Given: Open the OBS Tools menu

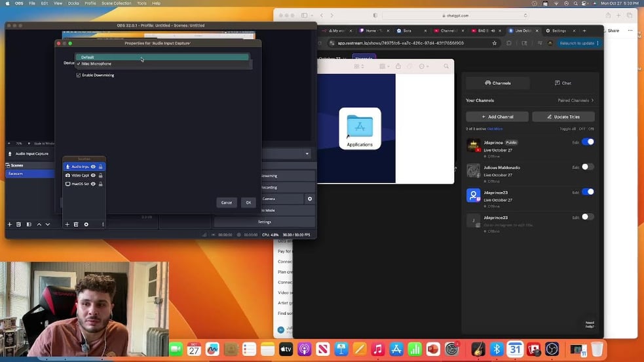Looking at the screenshot, I should 142,3.
